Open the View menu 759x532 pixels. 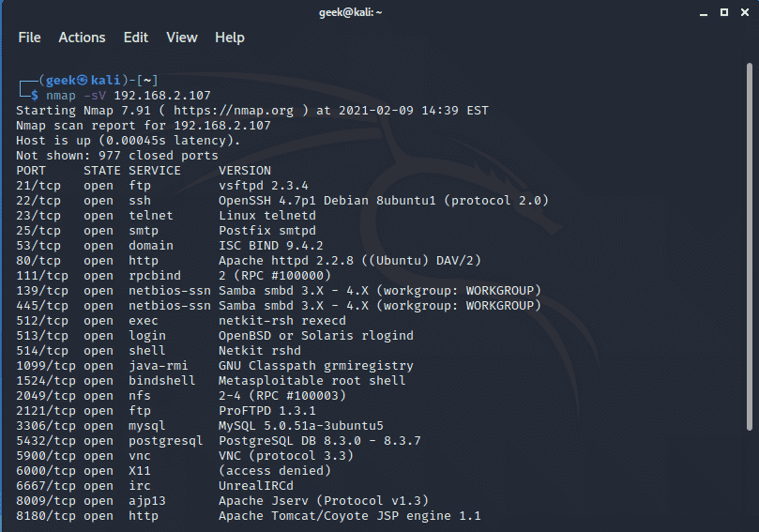pyautogui.click(x=181, y=38)
